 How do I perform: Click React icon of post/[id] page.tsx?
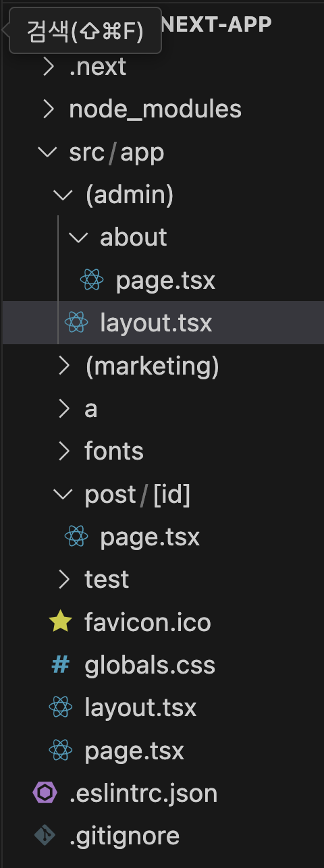click(76, 537)
